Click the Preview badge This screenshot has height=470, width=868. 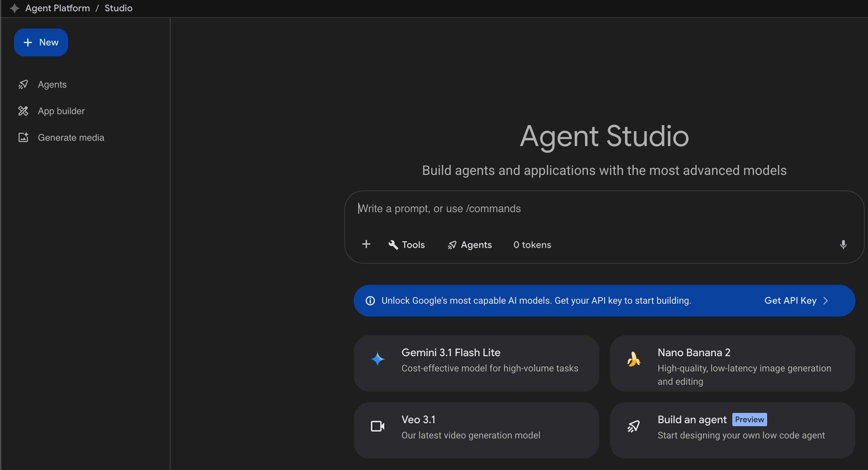(x=750, y=420)
